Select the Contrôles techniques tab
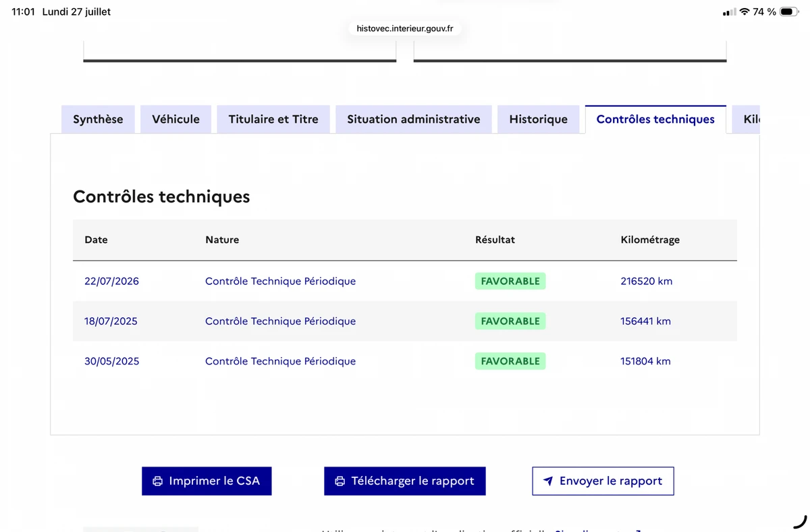 [655, 119]
